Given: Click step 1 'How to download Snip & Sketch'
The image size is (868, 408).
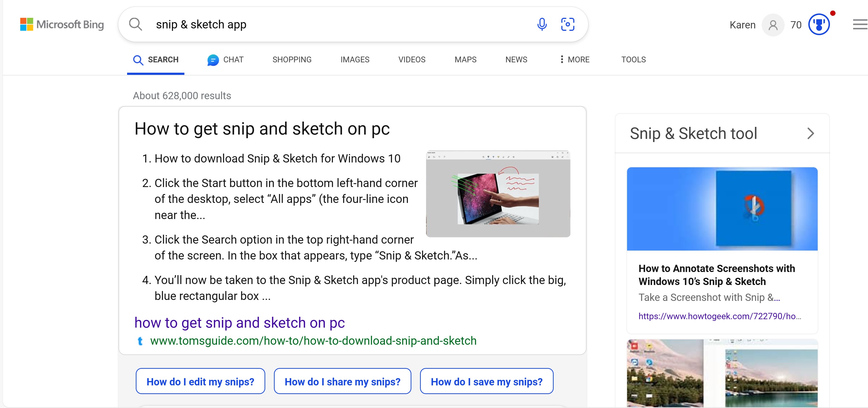Looking at the screenshot, I should tap(277, 158).
